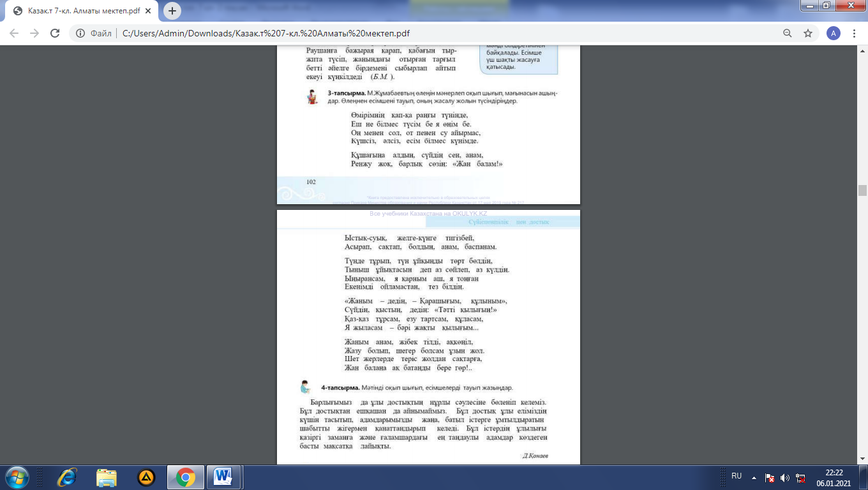The width and height of the screenshot is (868, 490).
Task: Click the header Сүйіспеншілік пен достық
Action: point(509,222)
